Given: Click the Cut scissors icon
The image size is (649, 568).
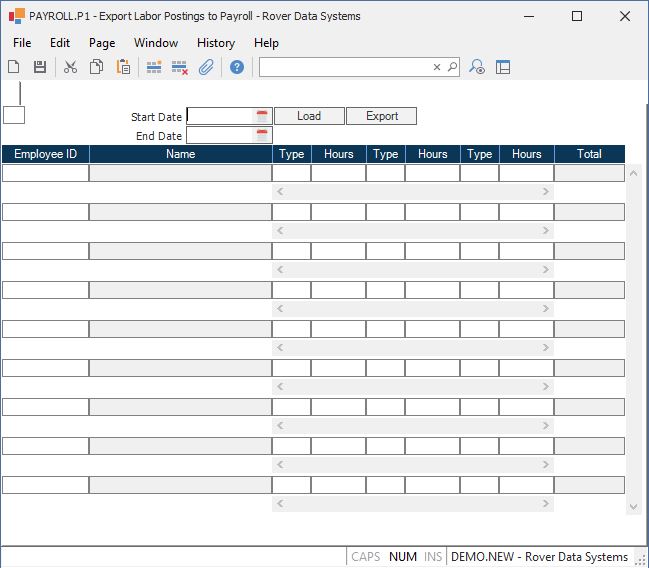Looking at the screenshot, I should point(70,67).
